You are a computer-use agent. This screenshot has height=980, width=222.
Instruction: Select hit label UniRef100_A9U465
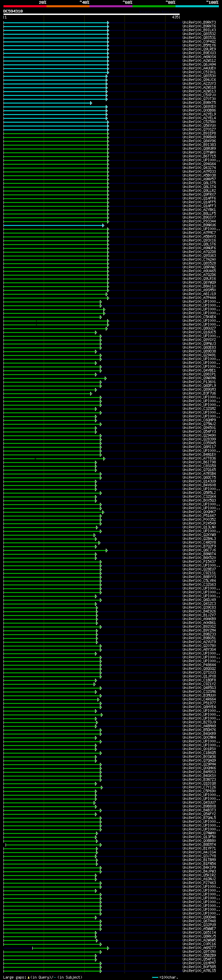199,271
